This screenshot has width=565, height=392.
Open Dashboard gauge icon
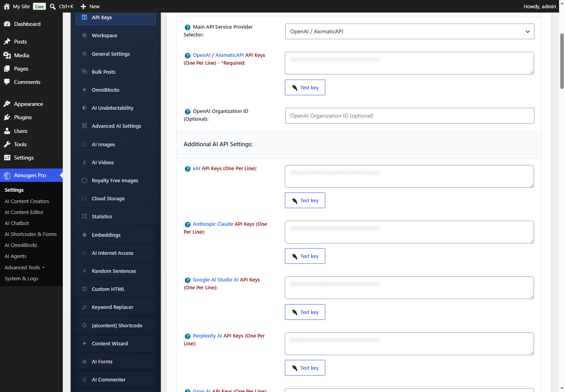(7, 24)
